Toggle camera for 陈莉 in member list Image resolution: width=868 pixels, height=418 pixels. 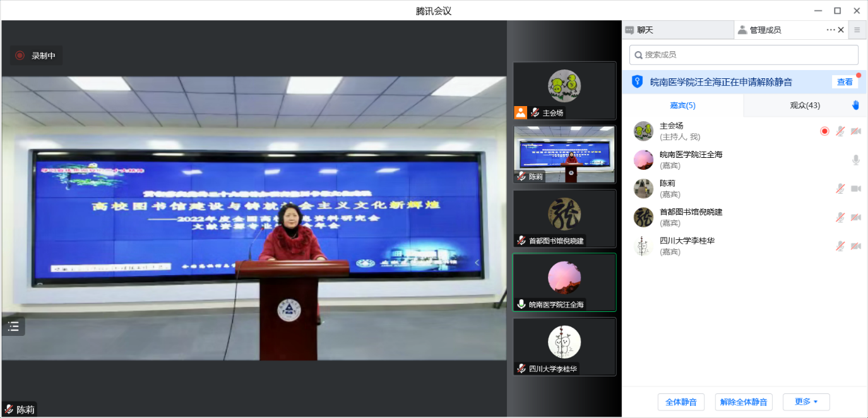coord(856,188)
